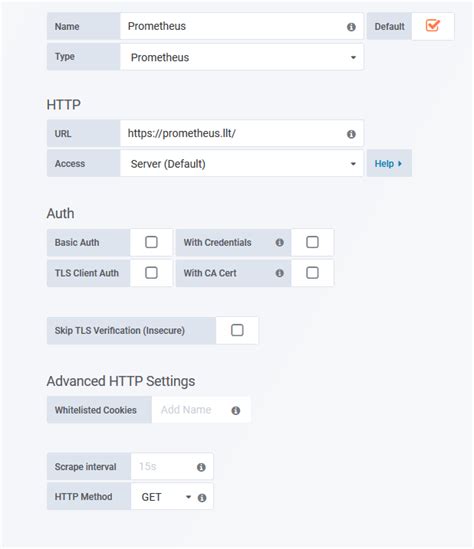Uncheck the Default checkbox
The width and height of the screenshot is (474, 549).
coord(432,26)
